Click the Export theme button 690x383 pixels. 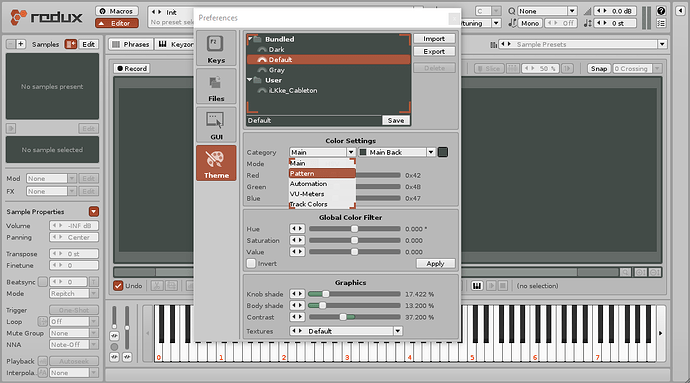434,52
